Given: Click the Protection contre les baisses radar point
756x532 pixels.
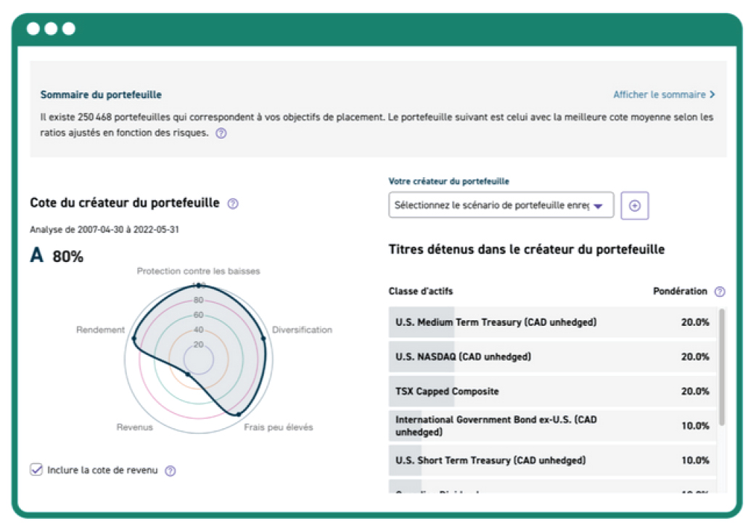Looking at the screenshot, I should coord(199,285).
